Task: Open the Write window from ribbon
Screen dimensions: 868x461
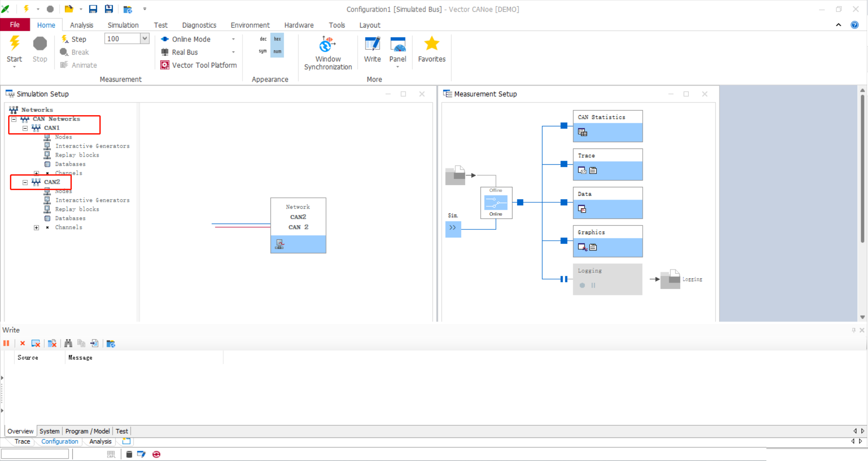Action: [x=372, y=49]
